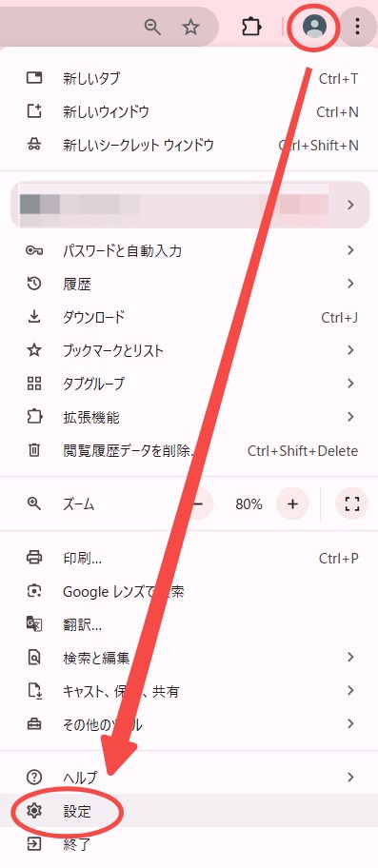
Task: Expand the パスワードと自動入力 submenu arrow
Action: (x=350, y=250)
